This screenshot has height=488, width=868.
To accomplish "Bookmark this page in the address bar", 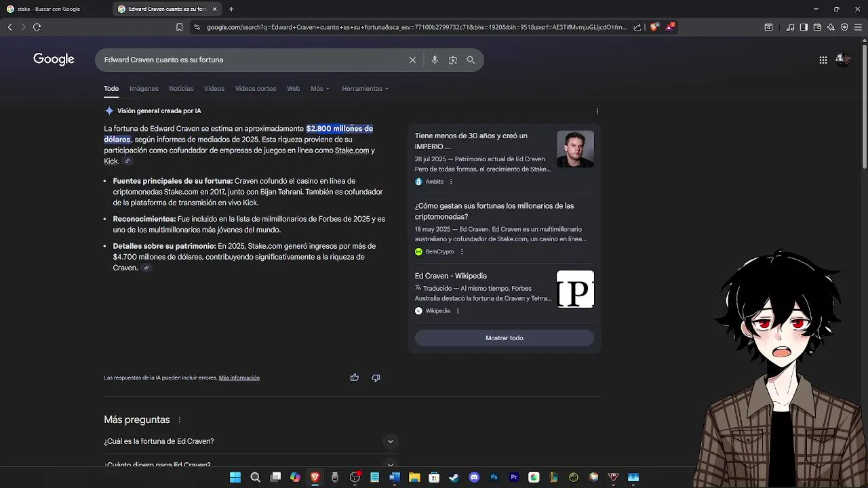I will tap(179, 27).
